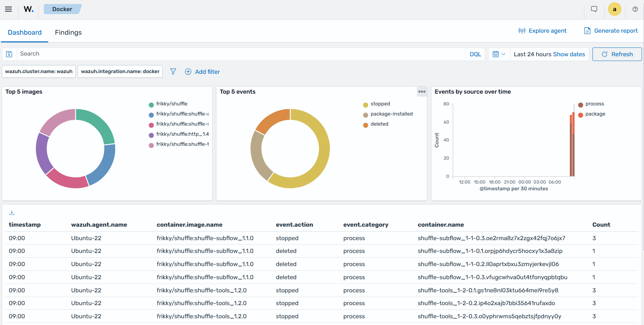Screen dimensions: 644x325
Task: Open the Top 5 events panel options
Action: click(422, 92)
